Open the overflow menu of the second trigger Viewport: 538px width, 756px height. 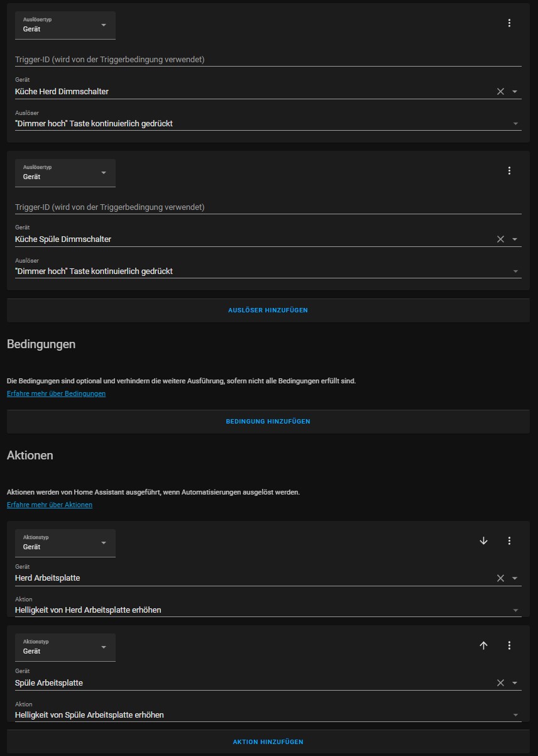click(x=509, y=170)
